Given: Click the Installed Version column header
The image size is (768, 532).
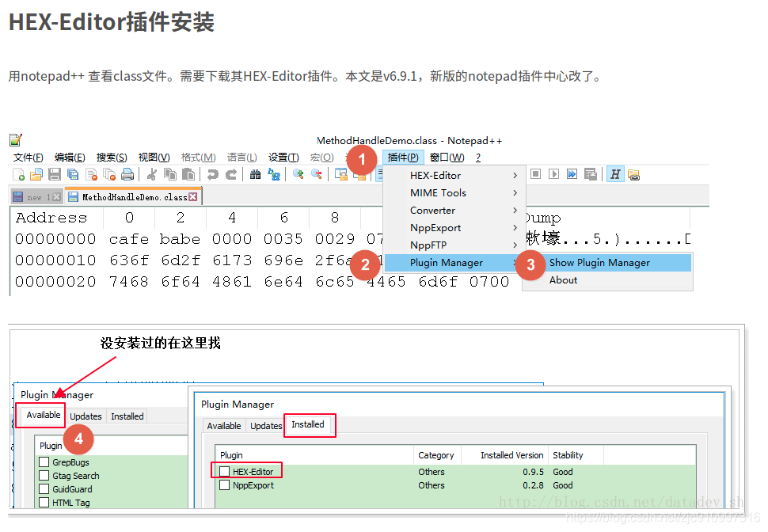Looking at the screenshot, I should coord(505,455).
